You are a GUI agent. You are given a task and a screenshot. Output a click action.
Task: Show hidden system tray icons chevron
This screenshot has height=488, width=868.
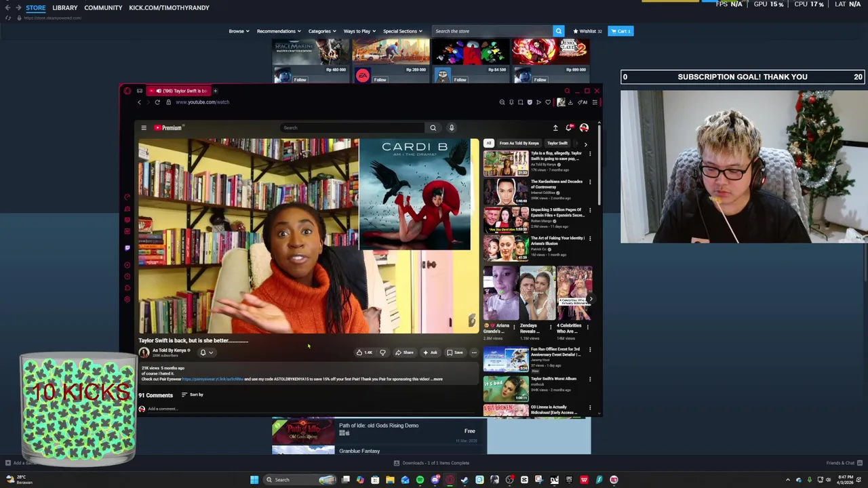(x=788, y=480)
